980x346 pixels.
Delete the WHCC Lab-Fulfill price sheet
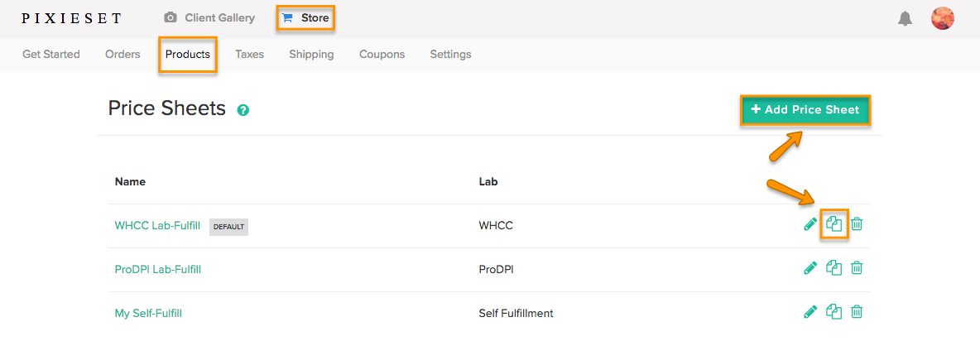tap(857, 224)
